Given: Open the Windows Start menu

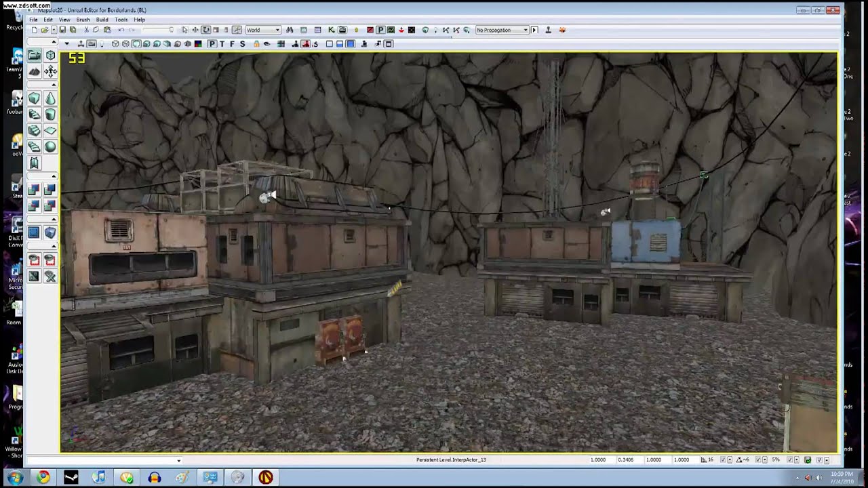Looking at the screenshot, I should click(15, 478).
